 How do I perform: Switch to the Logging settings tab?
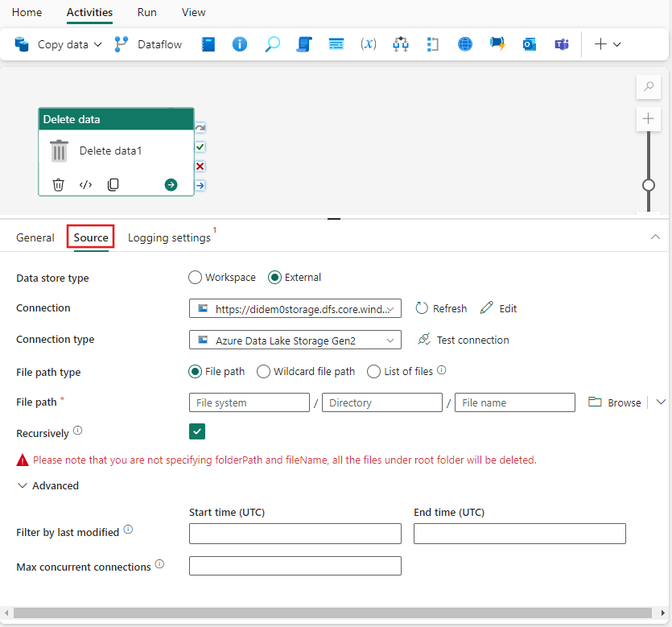click(x=169, y=237)
